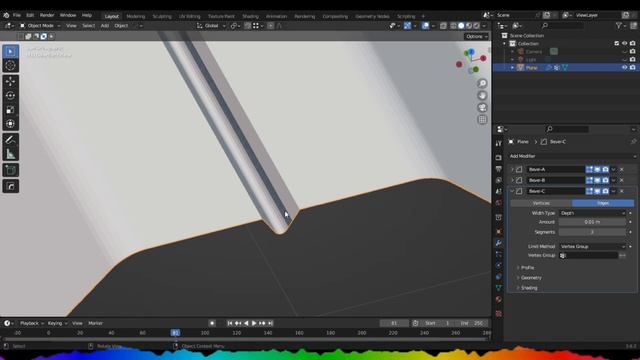640x360 pixels.
Task: Expand the Bevel-B modifier panel
Action: tap(513, 180)
